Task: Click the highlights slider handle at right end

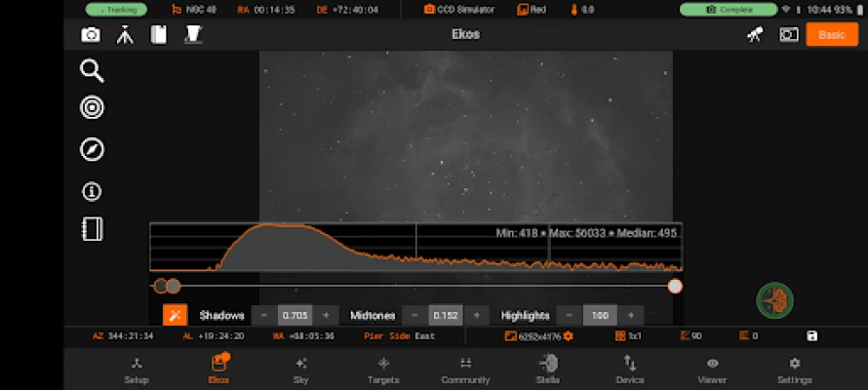Action: tap(675, 286)
